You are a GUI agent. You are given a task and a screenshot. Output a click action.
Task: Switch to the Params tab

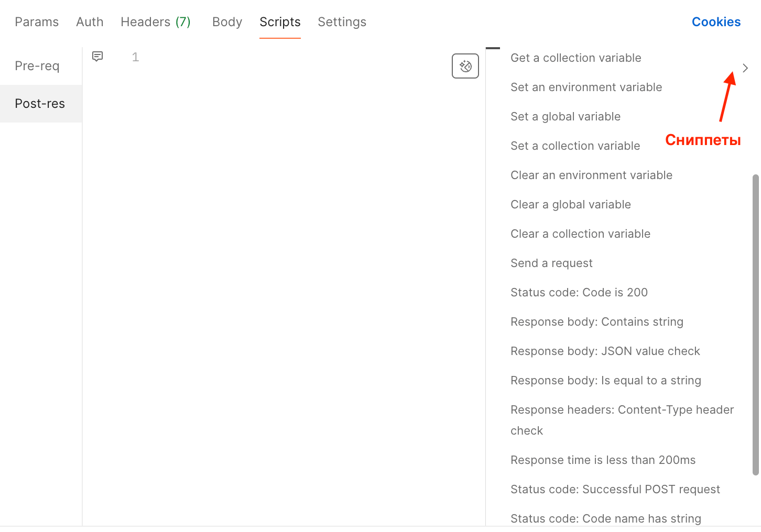click(37, 22)
